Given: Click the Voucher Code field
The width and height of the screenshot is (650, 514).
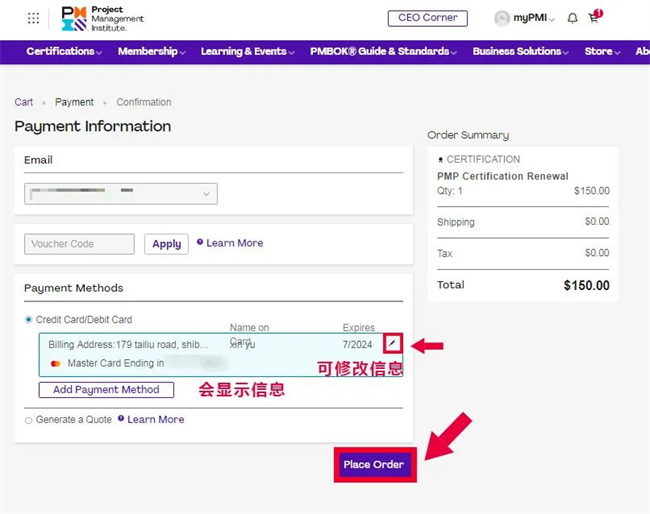Looking at the screenshot, I should [x=79, y=244].
